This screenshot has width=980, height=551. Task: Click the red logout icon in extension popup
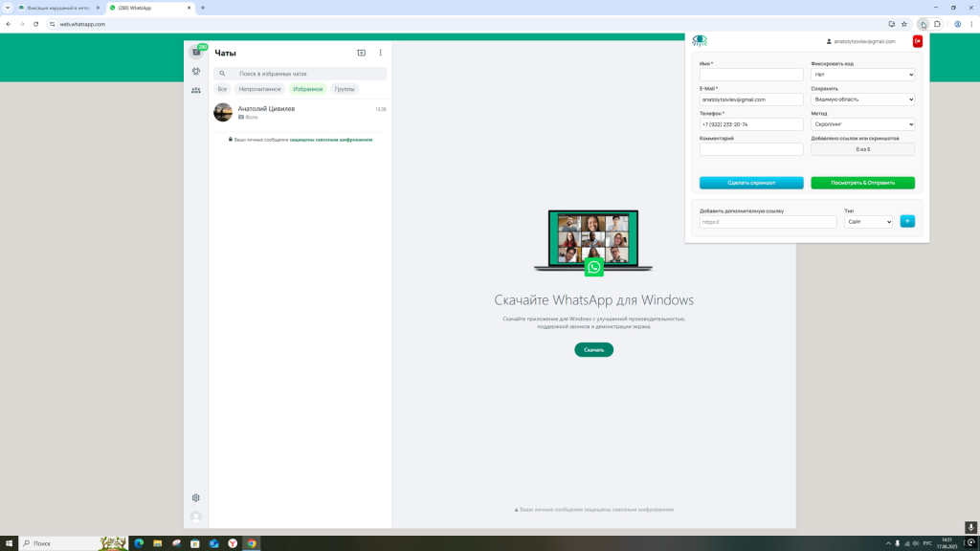pos(917,41)
